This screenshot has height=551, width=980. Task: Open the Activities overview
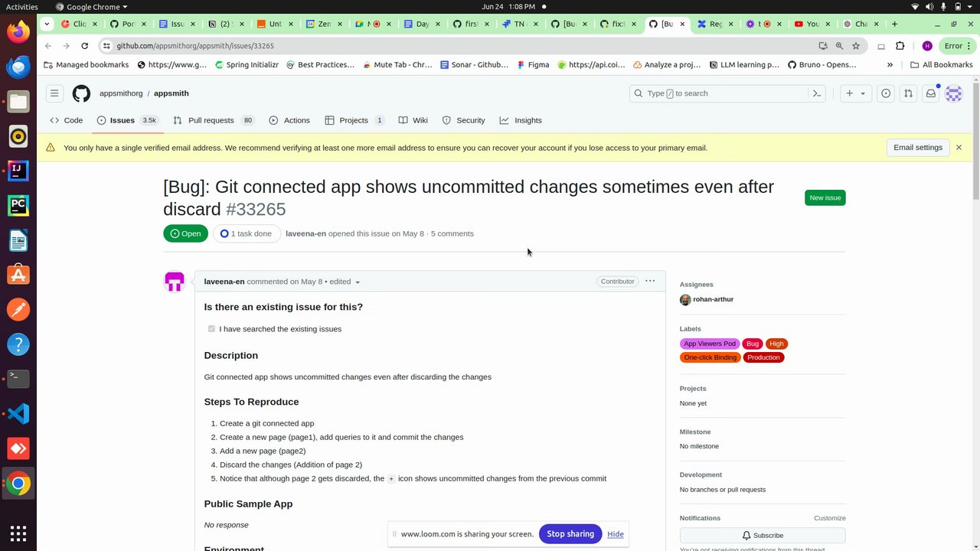pos(21,7)
